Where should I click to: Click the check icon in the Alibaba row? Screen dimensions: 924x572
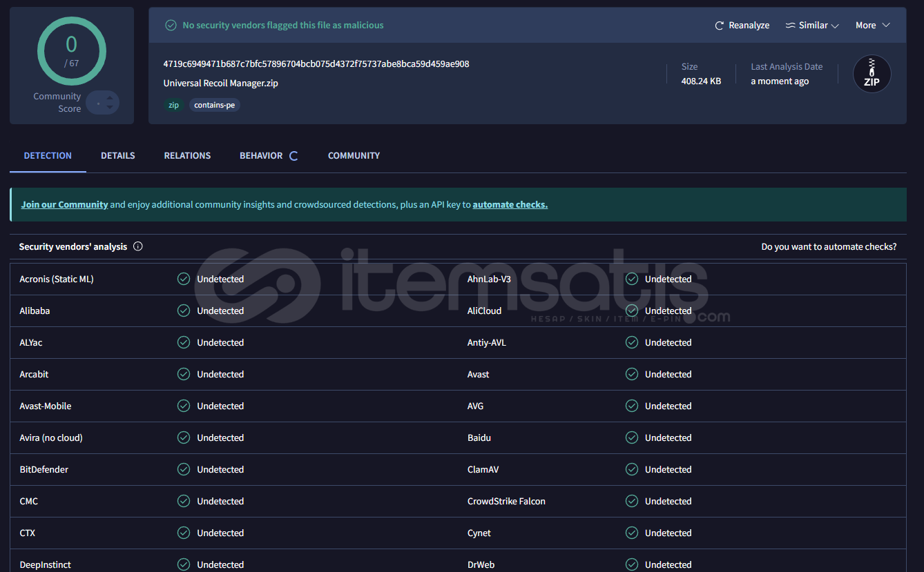click(x=184, y=310)
